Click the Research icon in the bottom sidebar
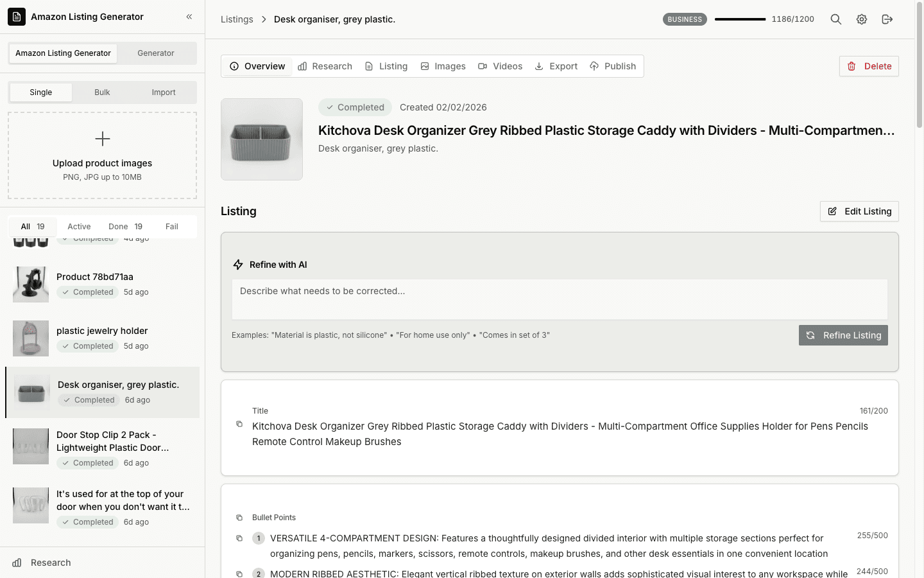Image resolution: width=924 pixels, height=578 pixels. (15, 563)
